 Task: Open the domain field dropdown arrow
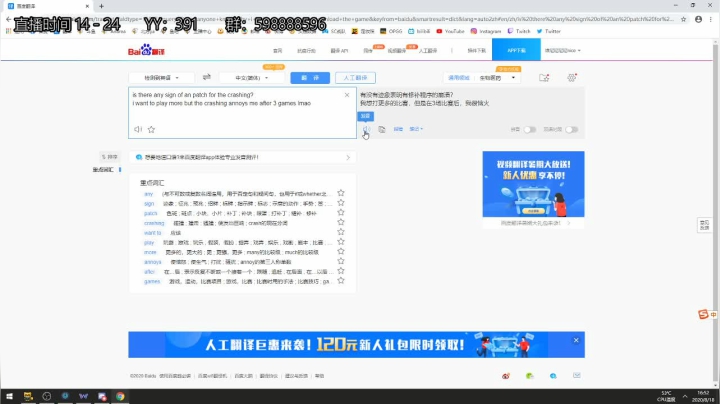click(x=513, y=78)
